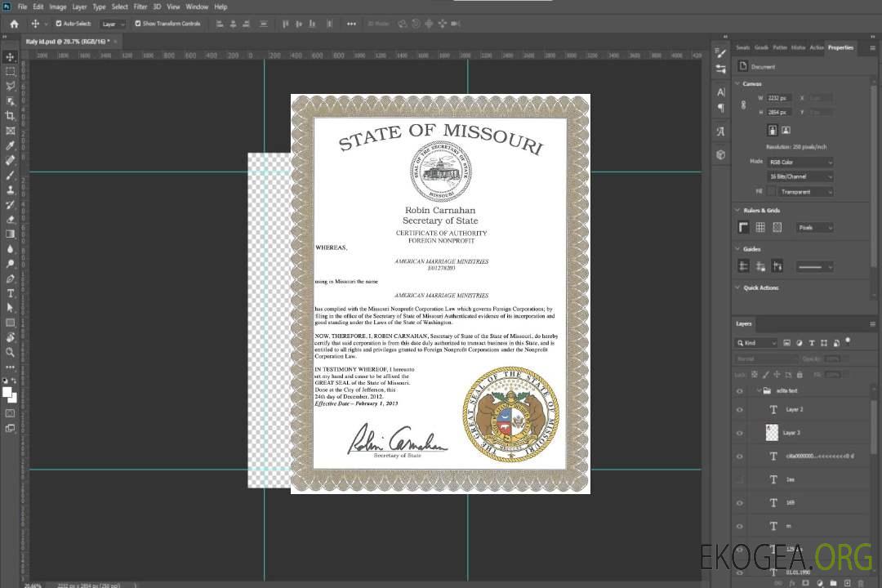Turn layer filtering on or off
The height and width of the screenshot is (588, 882).
click(x=848, y=341)
